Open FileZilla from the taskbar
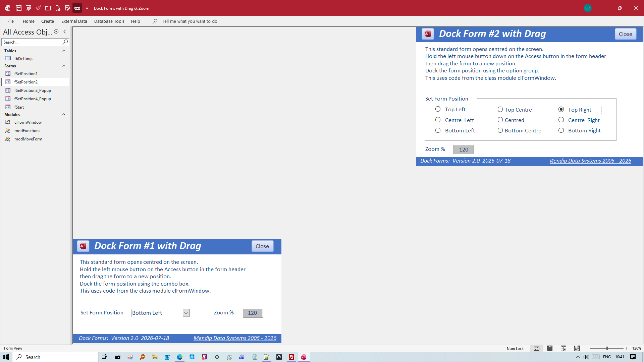This screenshot has height=362, width=644. click(x=291, y=357)
